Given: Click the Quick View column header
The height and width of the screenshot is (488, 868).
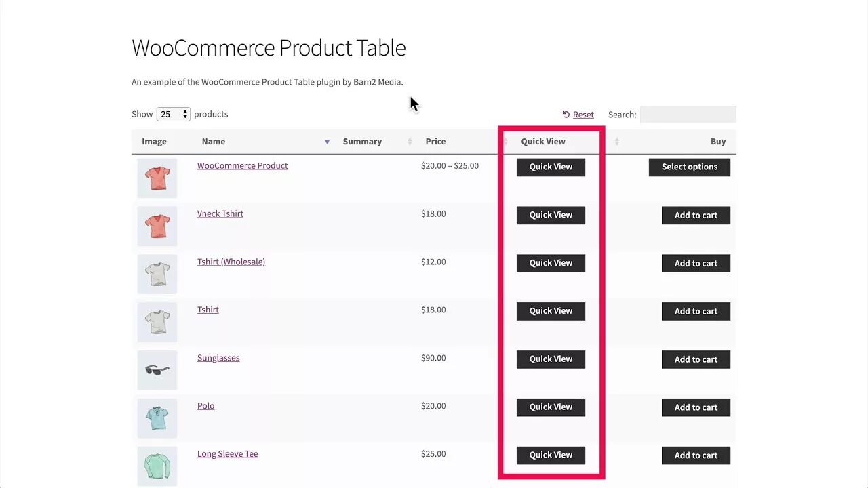Looking at the screenshot, I should tap(542, 142).
